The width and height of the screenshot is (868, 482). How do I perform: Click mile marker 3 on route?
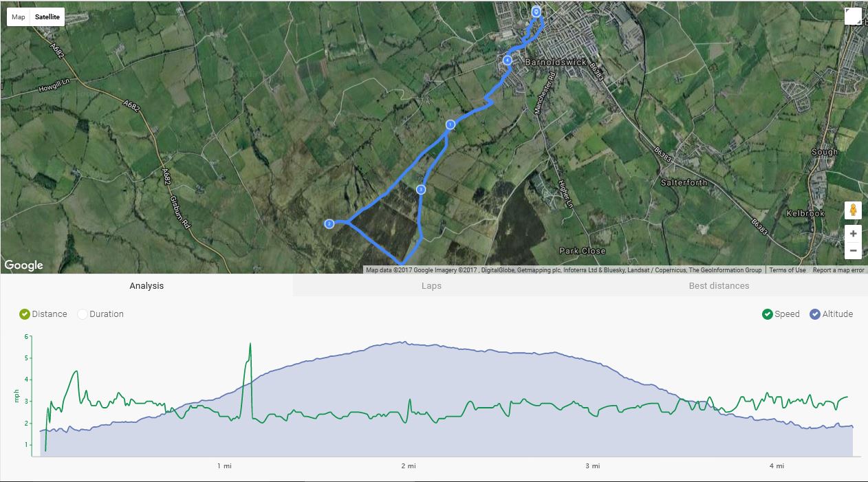(x=421, y=189)
